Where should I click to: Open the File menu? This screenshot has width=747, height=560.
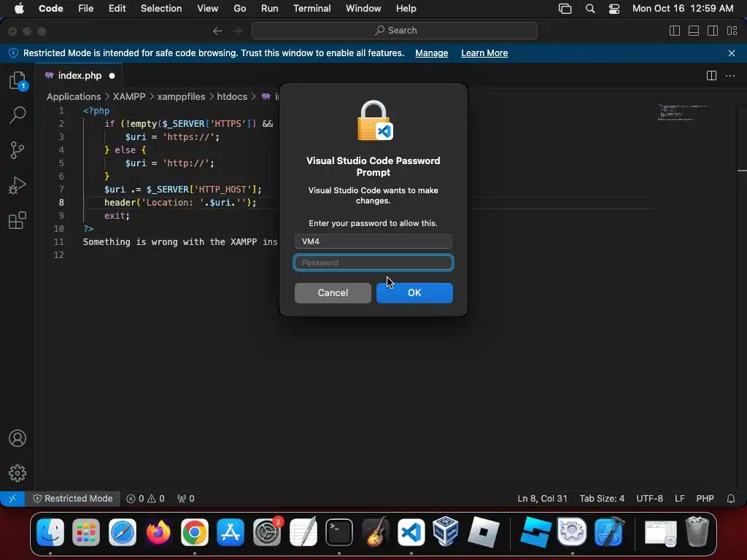pos(86,9)
